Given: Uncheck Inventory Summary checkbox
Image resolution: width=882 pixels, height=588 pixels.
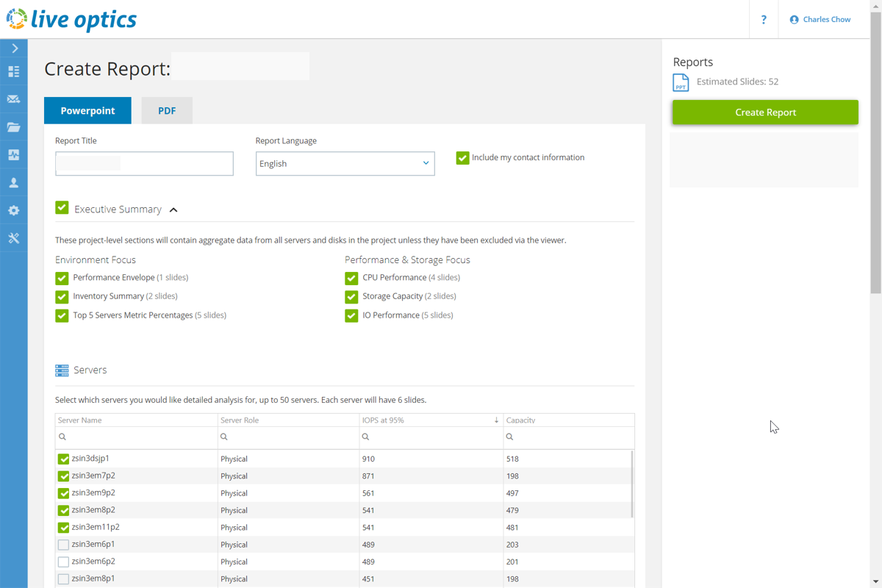Looking at the screenshot, I should [x=62, y=297].
